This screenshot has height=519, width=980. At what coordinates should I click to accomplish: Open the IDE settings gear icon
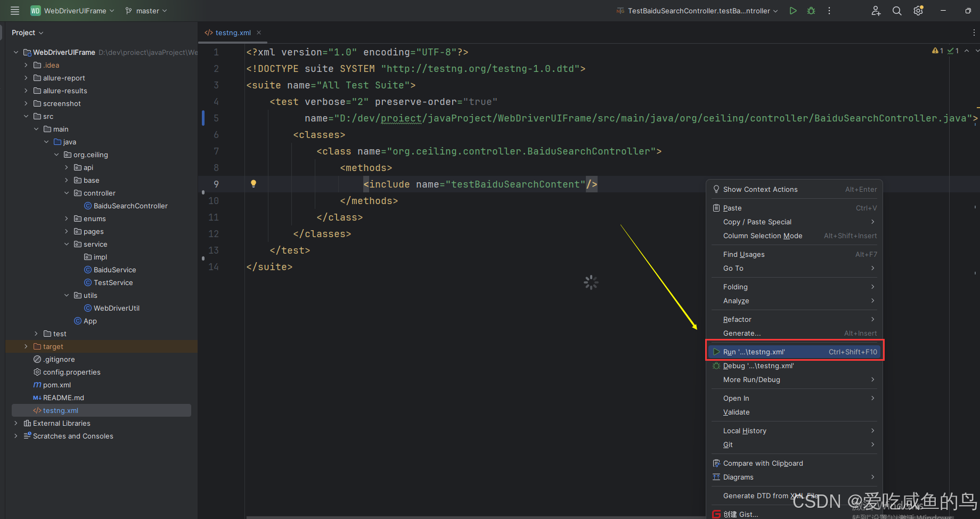pos(918,11)
